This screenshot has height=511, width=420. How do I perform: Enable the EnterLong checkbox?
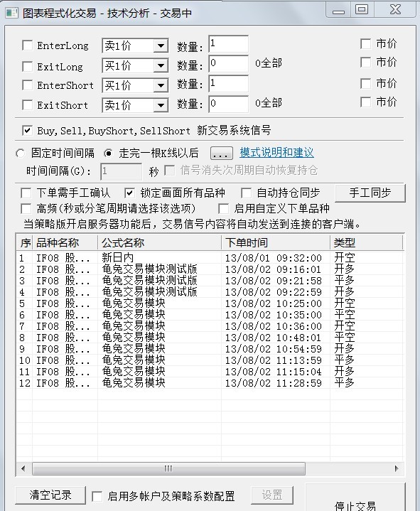(x=27, y=45)
